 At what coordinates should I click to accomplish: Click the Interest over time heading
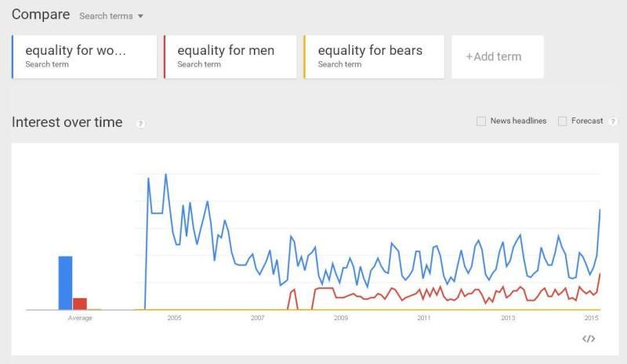[x=67, y=122]
